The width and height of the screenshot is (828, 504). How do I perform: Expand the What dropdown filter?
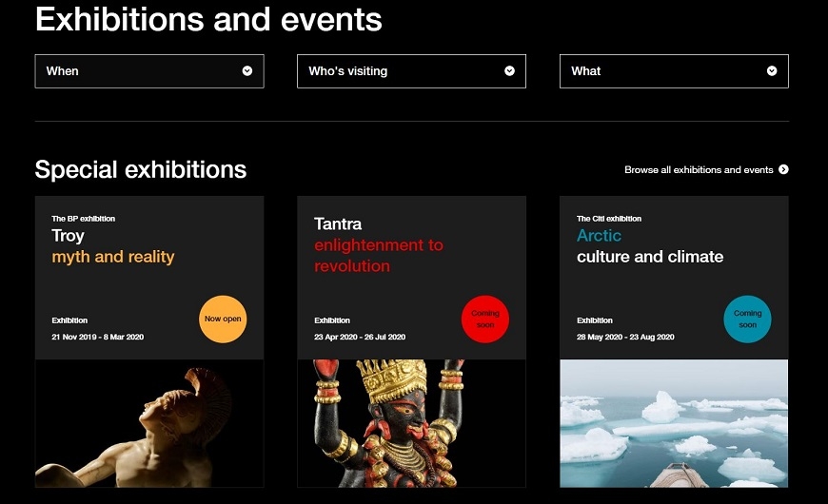[673, 71]
